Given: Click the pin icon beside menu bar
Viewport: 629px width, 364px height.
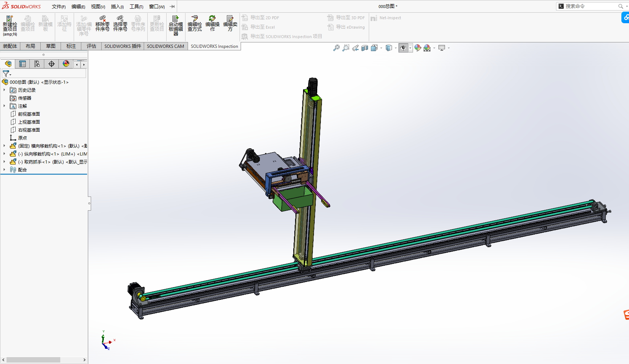Looking at the screenshot, I should 172,7.
